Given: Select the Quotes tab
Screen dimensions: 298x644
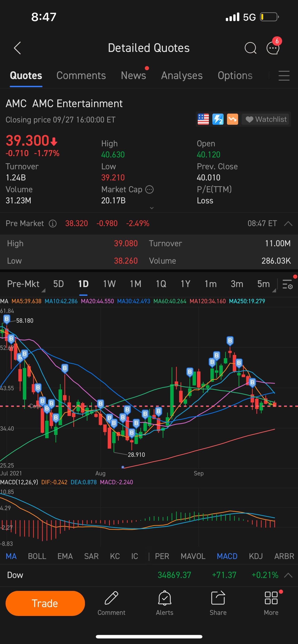Looking at the screenshot, I should click(26, 76).
